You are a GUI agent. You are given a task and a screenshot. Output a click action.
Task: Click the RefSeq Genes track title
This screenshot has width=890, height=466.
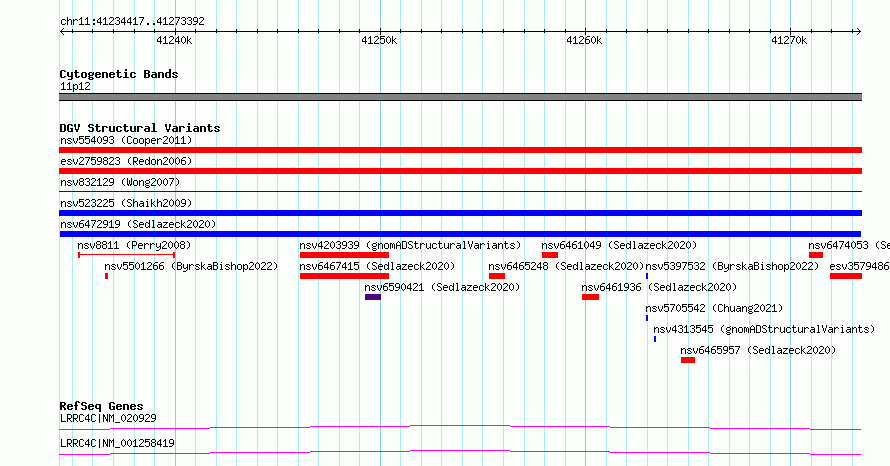[101, 406]
